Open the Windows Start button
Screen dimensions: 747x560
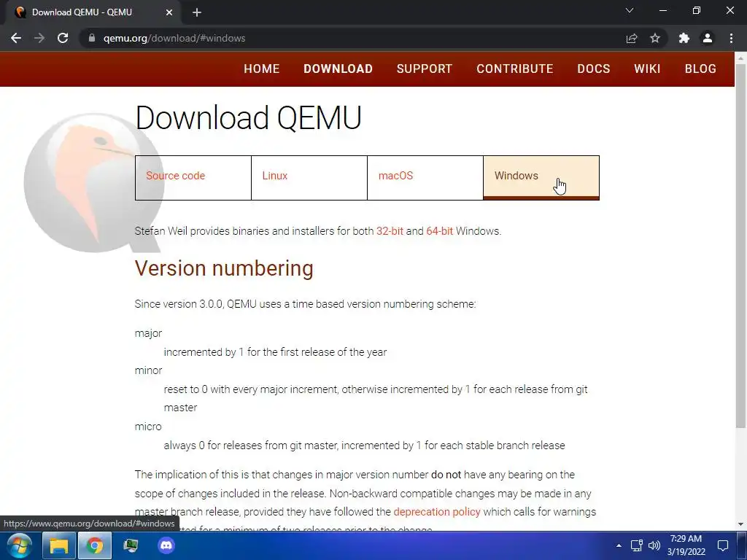[20, 545]
